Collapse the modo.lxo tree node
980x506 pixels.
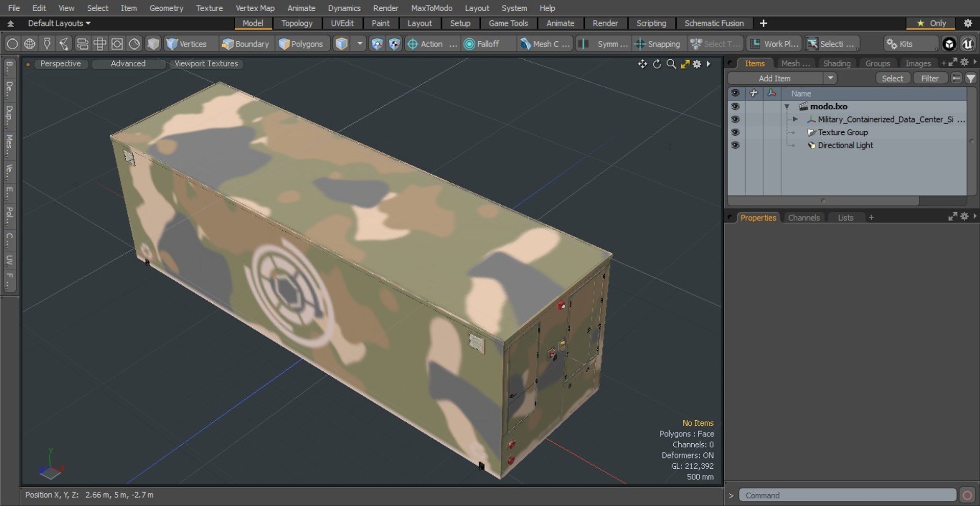point(787,107)
